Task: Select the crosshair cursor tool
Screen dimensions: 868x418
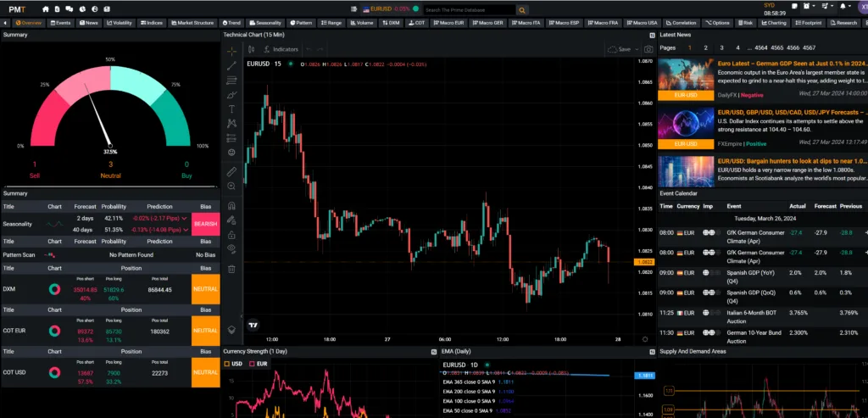Action: (x=231, y=51)
